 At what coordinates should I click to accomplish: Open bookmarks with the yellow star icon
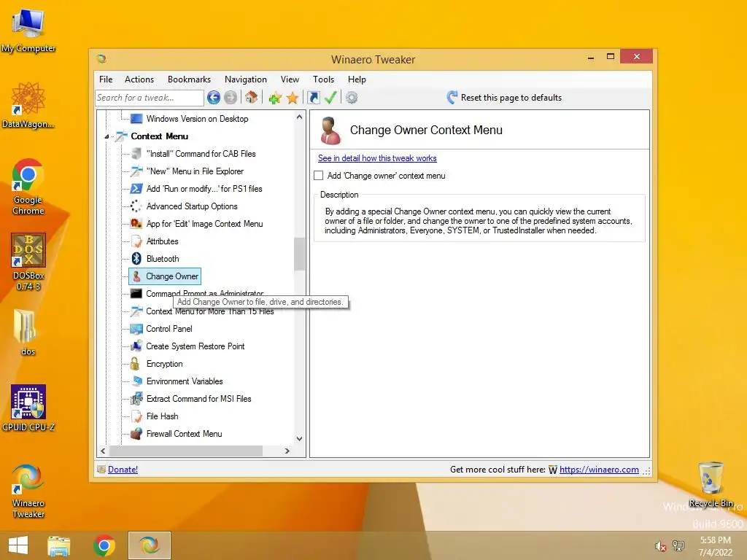[x=293, y=98]
